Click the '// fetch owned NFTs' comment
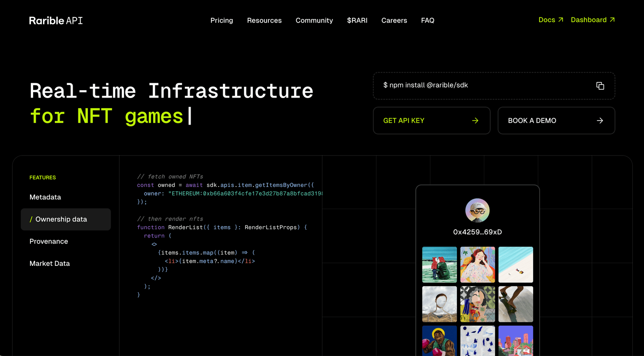The height and width of the screenshot is (356, 644). (170, 176)
